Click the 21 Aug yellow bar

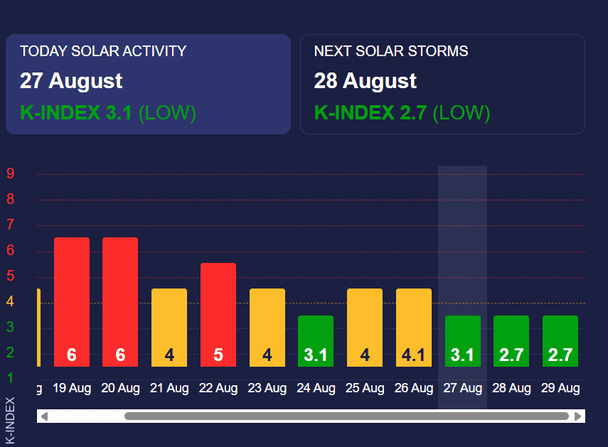(x=169, y=327)
